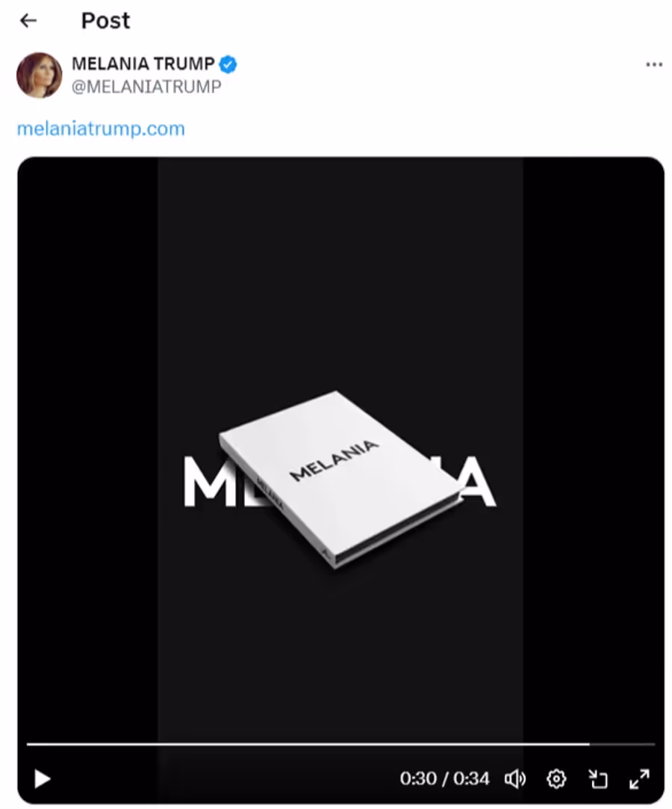Click the Post page heading
This screenshot has width=672, height=809.
click(106, 21)
